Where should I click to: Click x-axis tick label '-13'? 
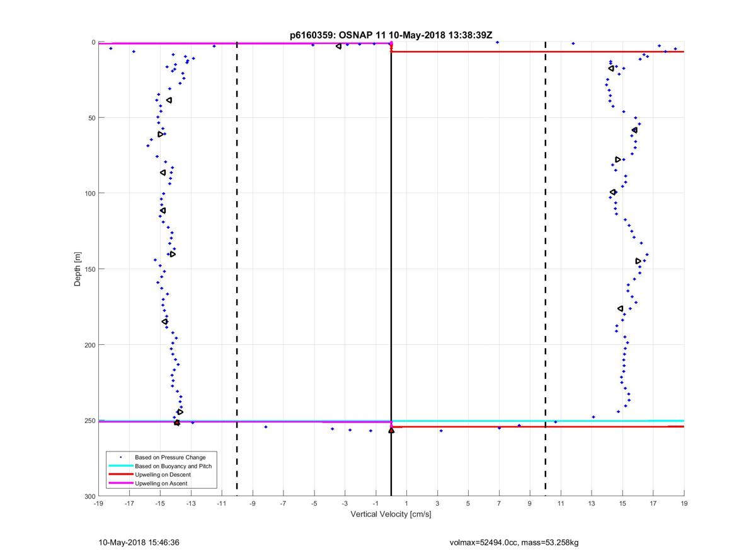191,504
